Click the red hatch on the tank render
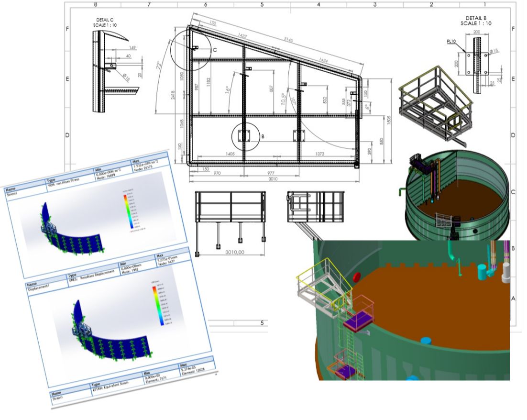 [356, 277]
